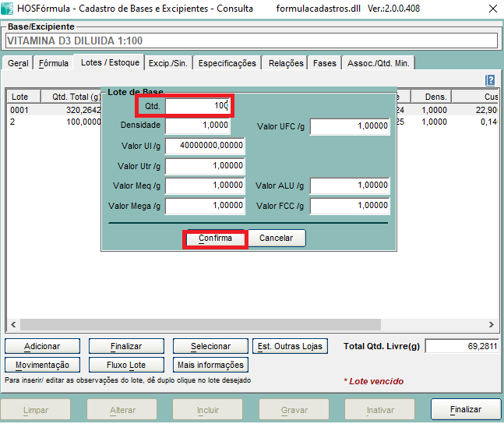This screenshot has height=424, width=504.
Task: Open Fluxo Lote
Action: 125,365
